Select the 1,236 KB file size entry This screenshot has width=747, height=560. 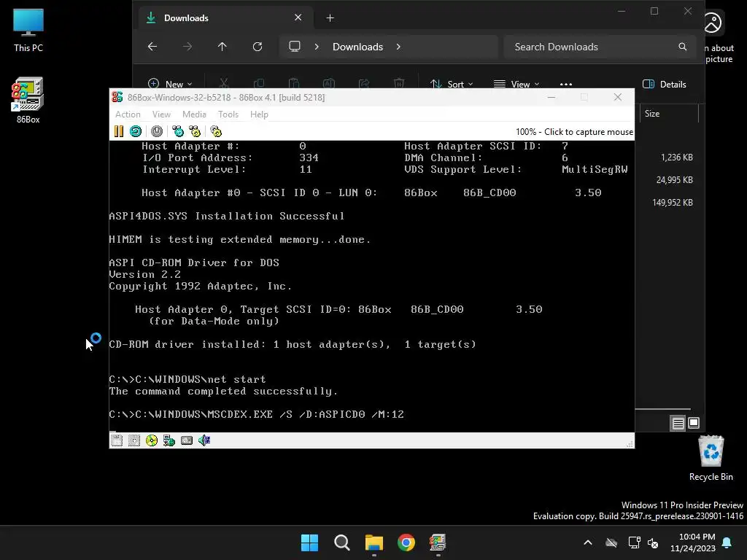(676, 157)
